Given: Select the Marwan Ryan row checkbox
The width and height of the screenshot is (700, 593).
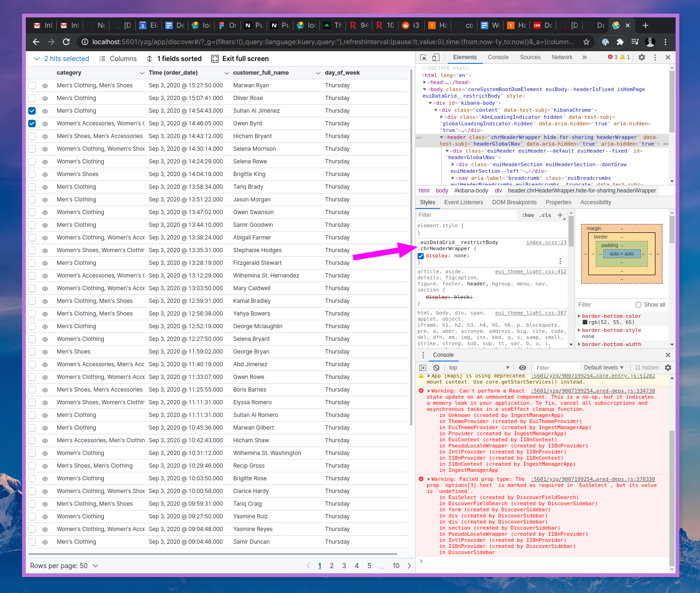Looking at the screenshot, I should (x=32, y=85).
